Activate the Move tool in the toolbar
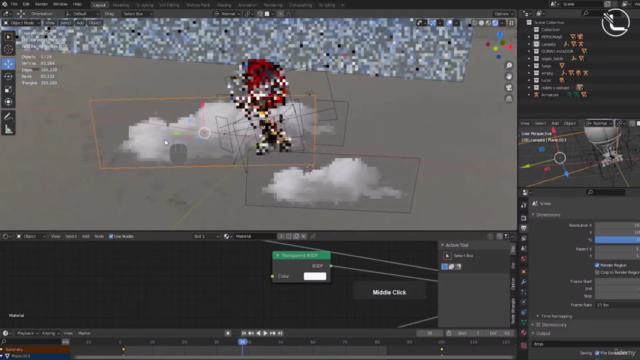The height and width of the screenshot is (360, 640). click(x=8, y=64)
